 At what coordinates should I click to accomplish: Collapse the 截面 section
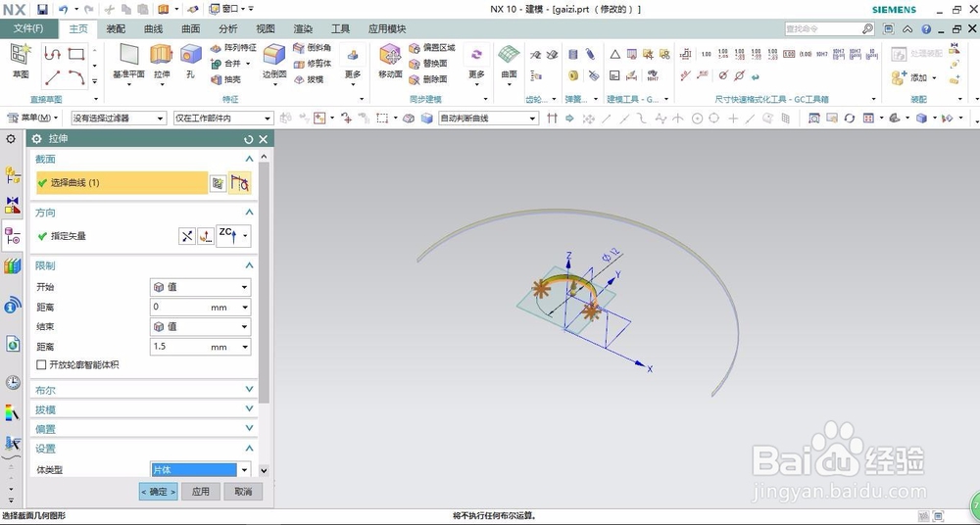click(x=249, y=159)
